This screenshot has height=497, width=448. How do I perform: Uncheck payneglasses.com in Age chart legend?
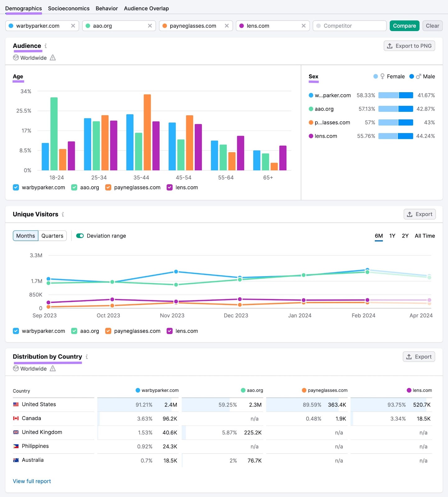coord(108,188)
